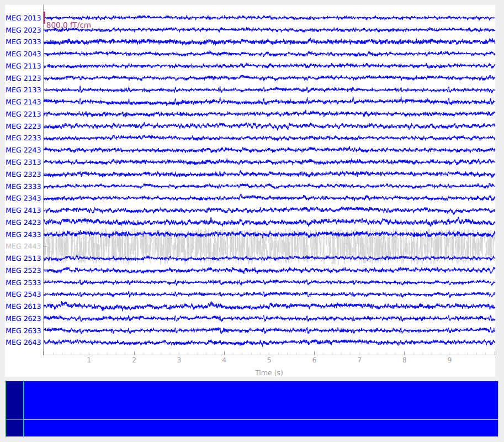Click the MEG 2333 channel label
Image resolution: width=504 pixels, height=442 pixels.
coord(23,186)
